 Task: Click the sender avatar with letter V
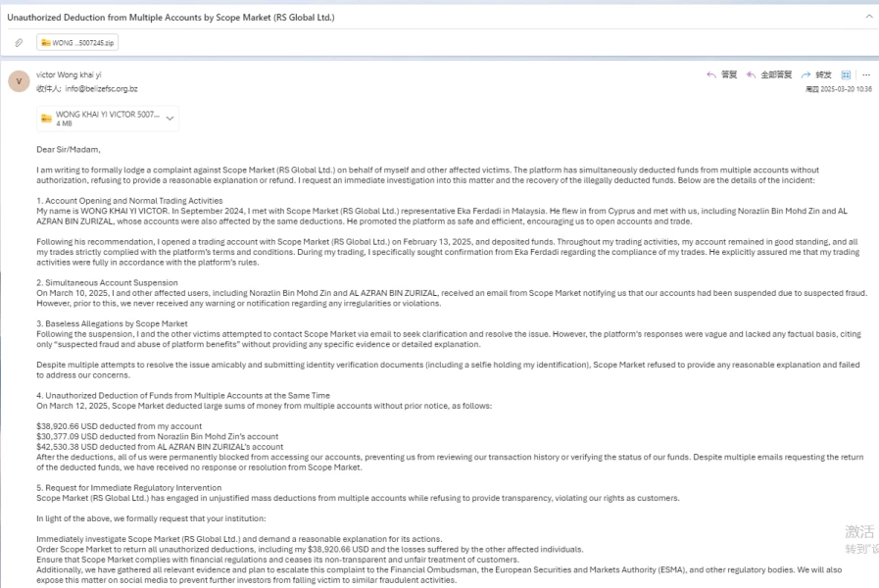point(19,81)
